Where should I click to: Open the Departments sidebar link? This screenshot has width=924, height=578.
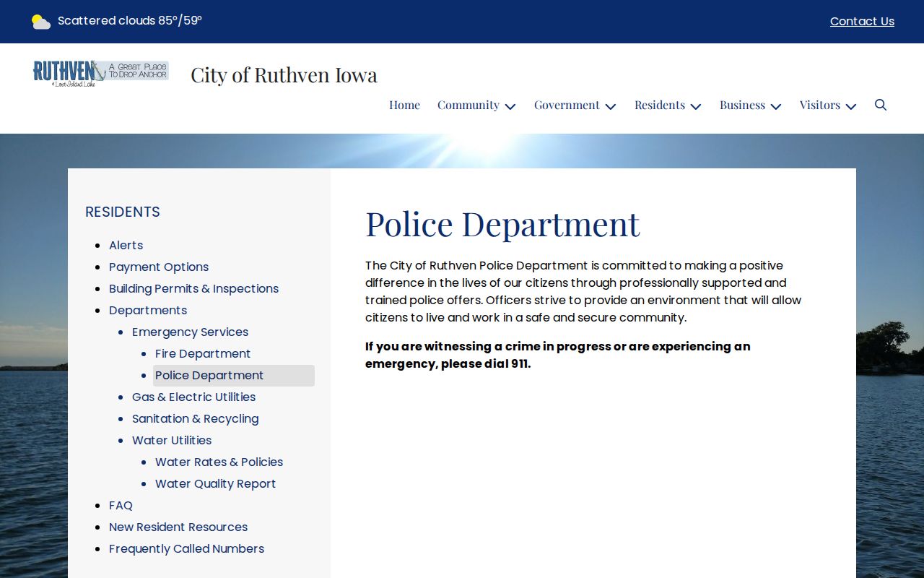coord(148,310)
